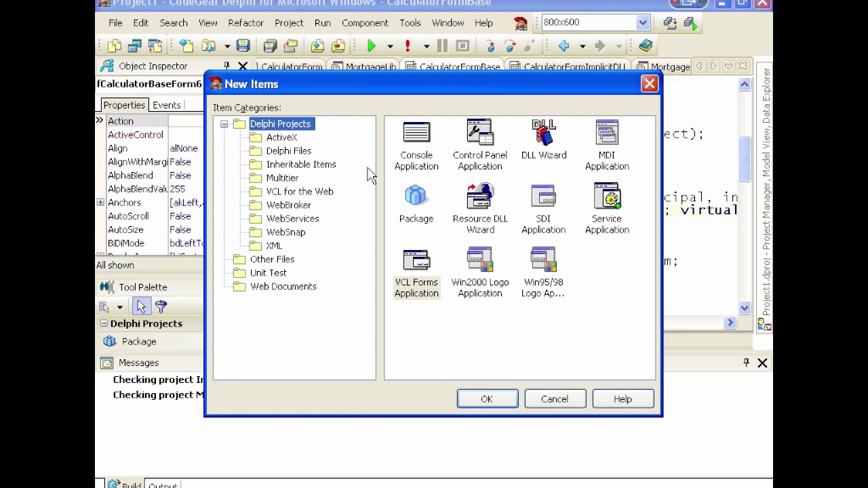Image resolution: width=868 pixels, height=488 pixels.
Task: Close the Messages panel
Action: point(762,363)
